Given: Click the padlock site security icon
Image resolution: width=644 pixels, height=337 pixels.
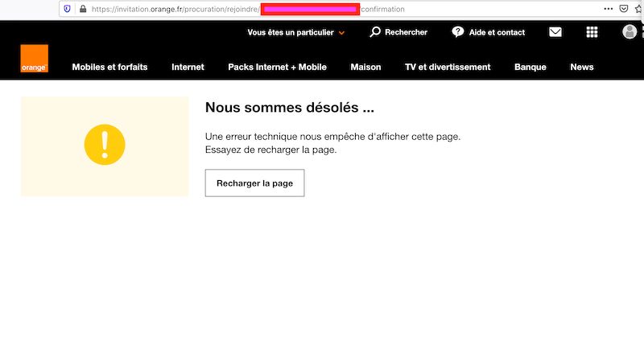Looking at the screenshot, I should [83, 9].
